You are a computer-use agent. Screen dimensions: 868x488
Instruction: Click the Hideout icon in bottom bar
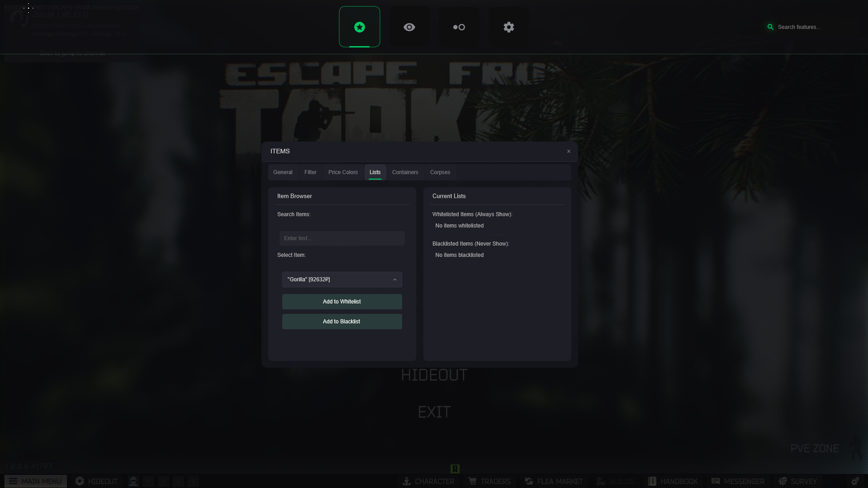[80, 481]
